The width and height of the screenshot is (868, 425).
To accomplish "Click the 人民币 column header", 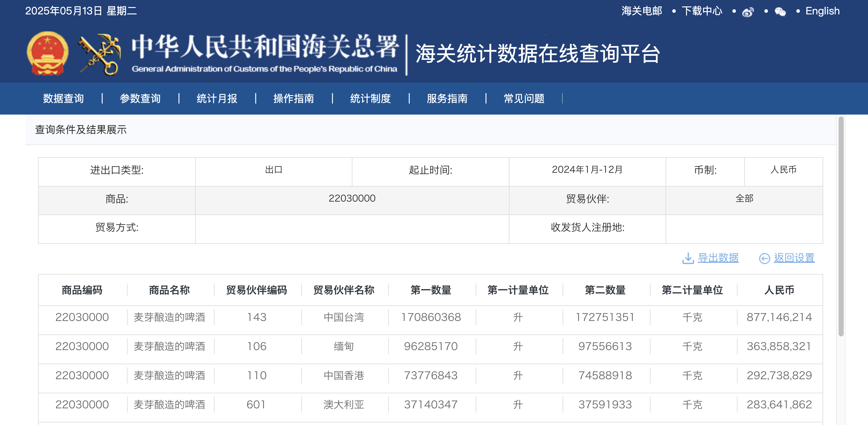I will click(779, 290).
